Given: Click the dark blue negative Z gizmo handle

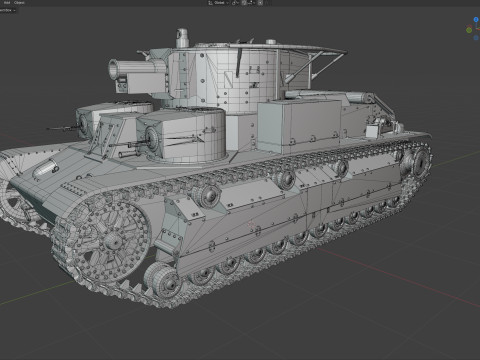Looking at the screenshot, I should click(x=477, y=38).
